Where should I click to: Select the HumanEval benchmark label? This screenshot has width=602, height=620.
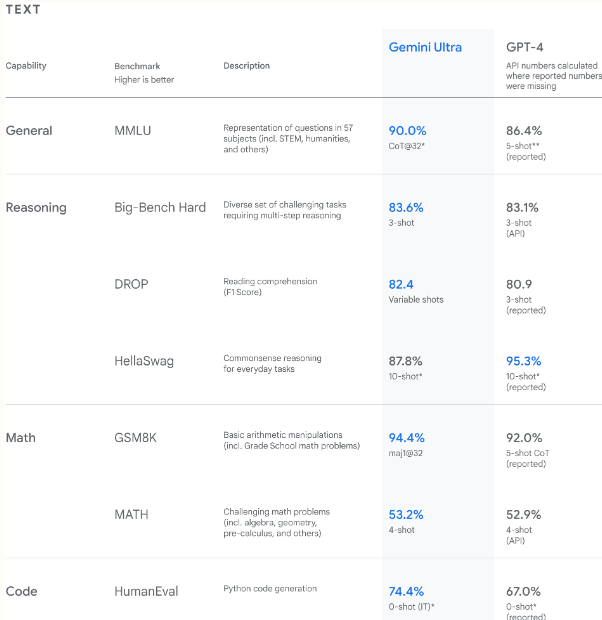click(x=146, y=591)
